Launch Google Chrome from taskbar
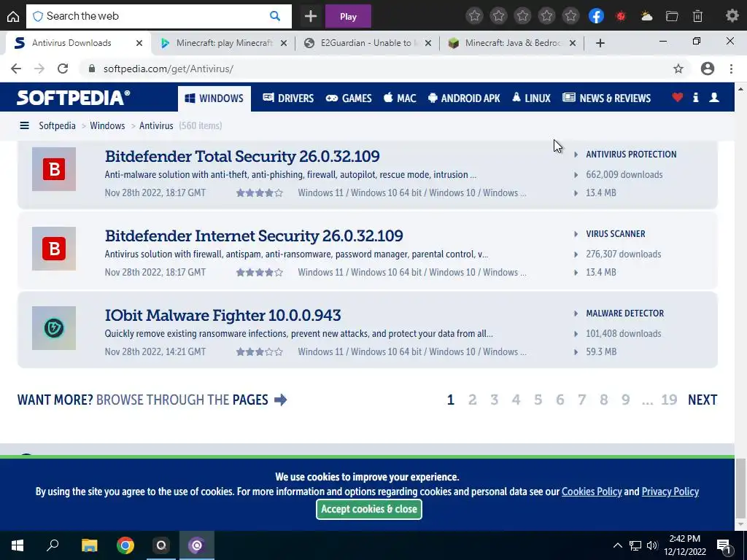747x560 pixels. click(x=125, y=545)
